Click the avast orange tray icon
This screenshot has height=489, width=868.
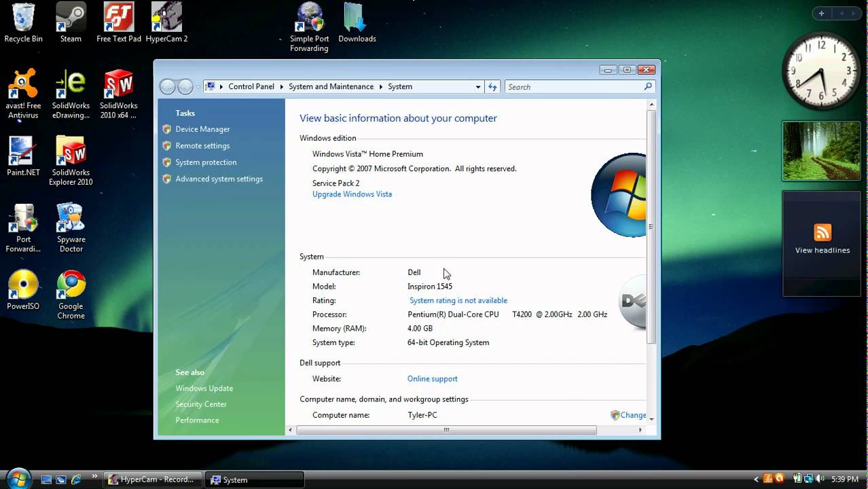[780, 479]
